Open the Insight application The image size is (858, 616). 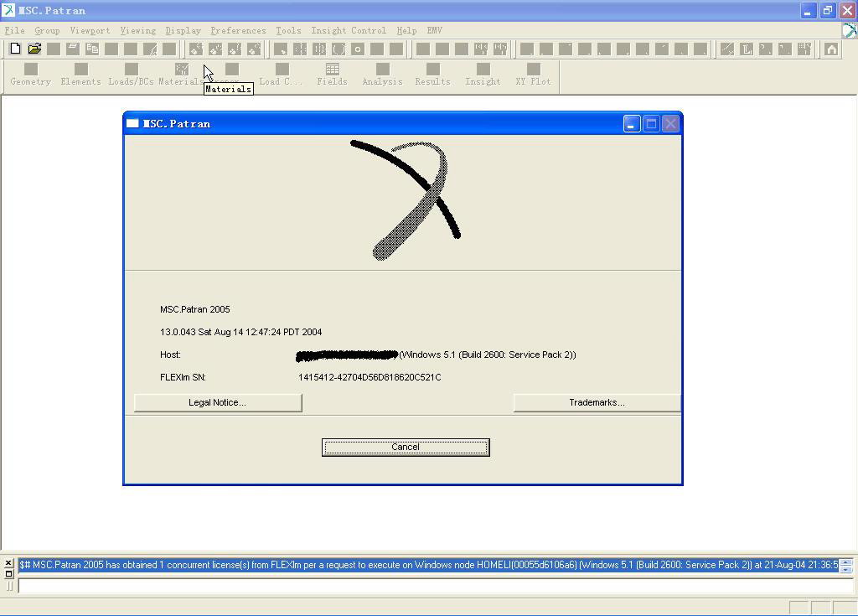click(x=483, y=75)
